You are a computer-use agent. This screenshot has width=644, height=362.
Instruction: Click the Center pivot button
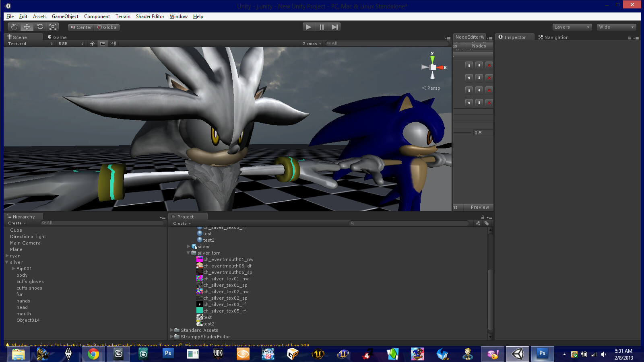pyautogui.click(x=80, y=27)
